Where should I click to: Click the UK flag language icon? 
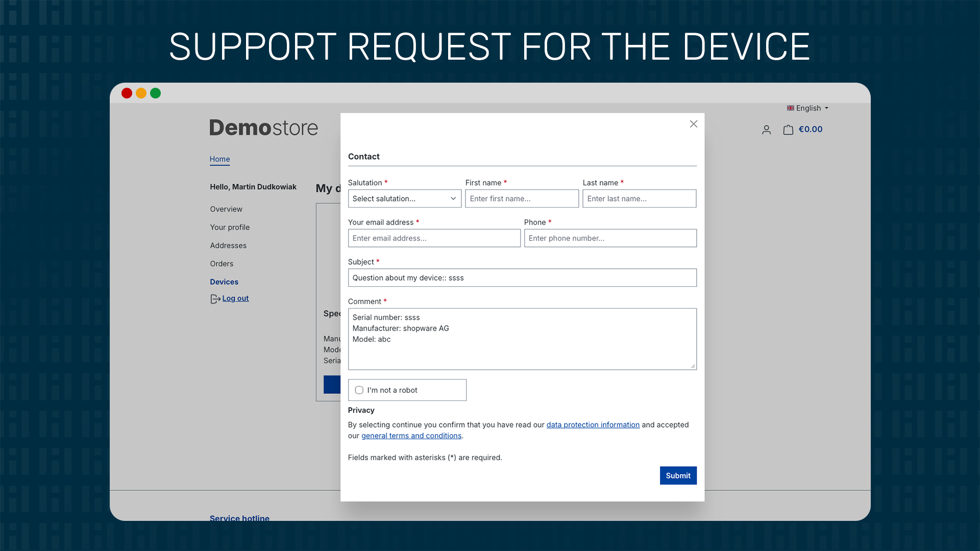click(x=790, y=108)
